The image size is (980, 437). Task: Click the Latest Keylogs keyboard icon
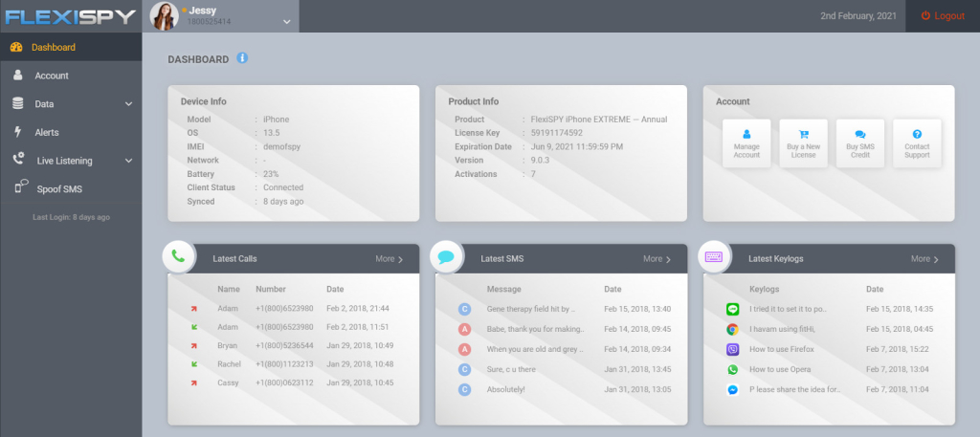coord(714,256)
